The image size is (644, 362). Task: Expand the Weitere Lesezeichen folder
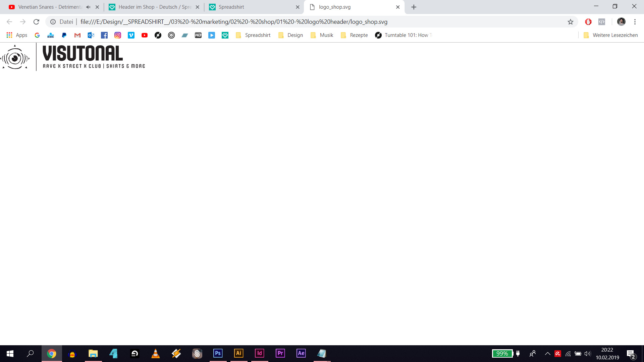click(610, 35)
